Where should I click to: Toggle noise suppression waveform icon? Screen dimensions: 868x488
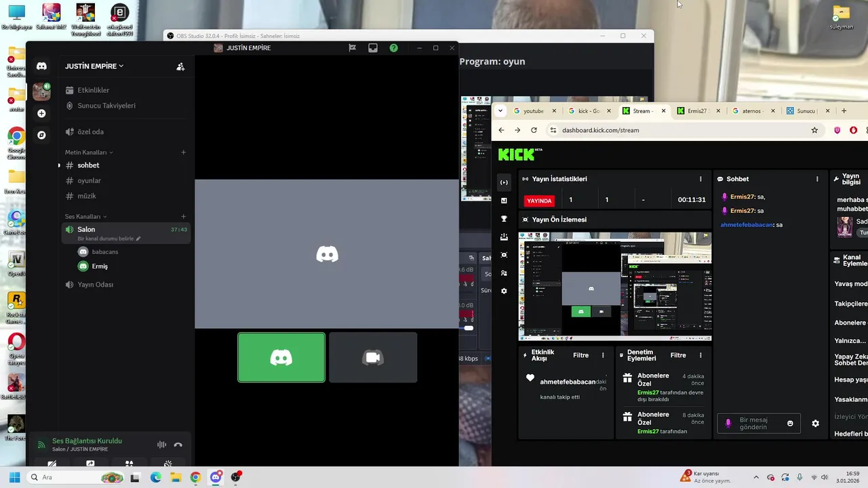pos(161,445)
